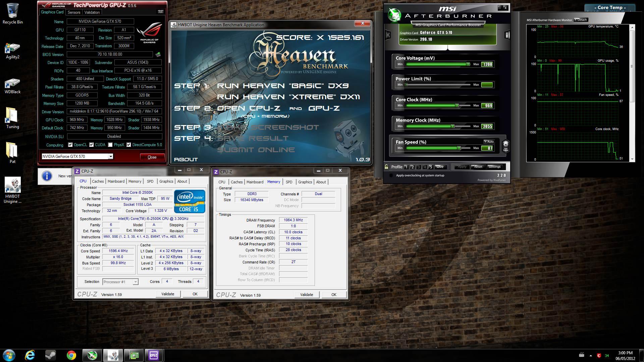The width and height of the screenshot is (644, 362).
Task: Open SPD tab in Memory CPU-Z window
Action: (x=289, y=182)
